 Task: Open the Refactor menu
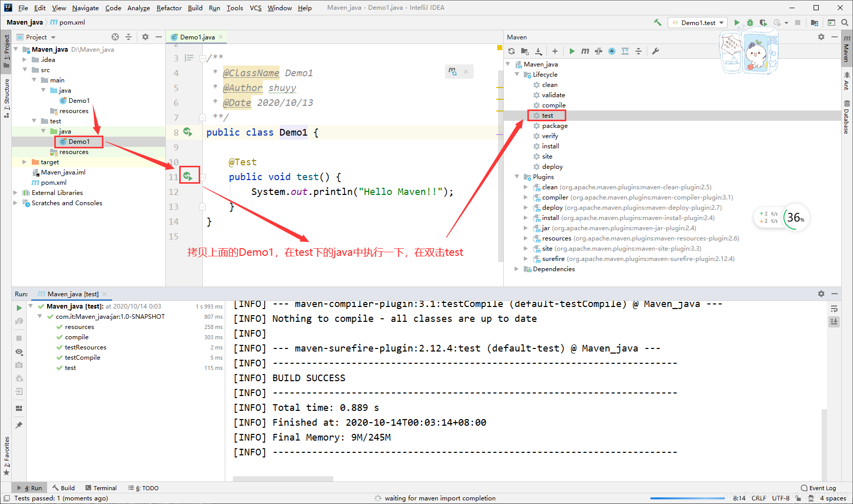169,8
